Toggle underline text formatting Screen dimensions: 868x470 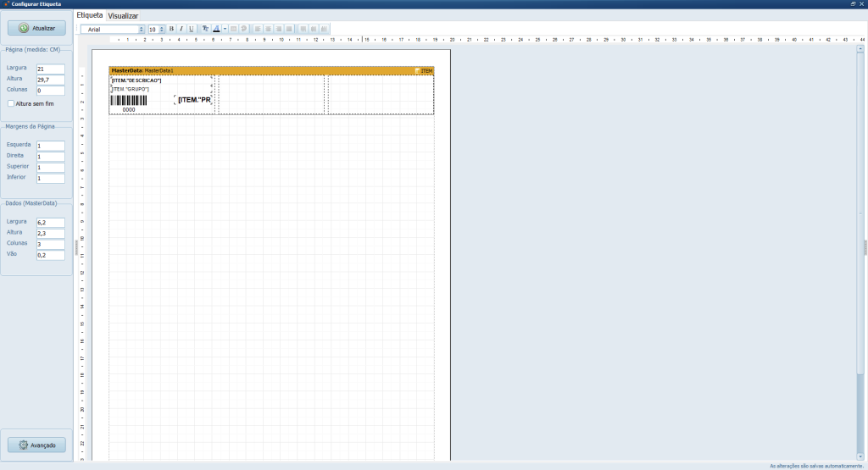(191, 29)
